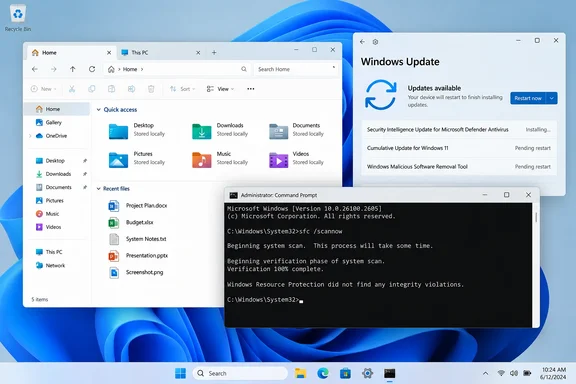Screen dimensions: 576x384
Task: Open the New dropdown in File Explorer
Action: click(44, 89)
